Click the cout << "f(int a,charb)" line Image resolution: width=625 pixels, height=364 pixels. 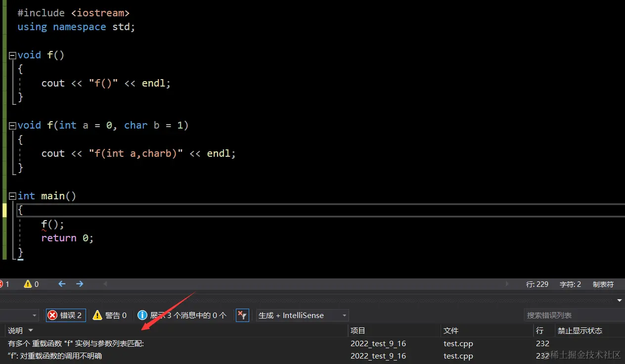pos(138,153)
